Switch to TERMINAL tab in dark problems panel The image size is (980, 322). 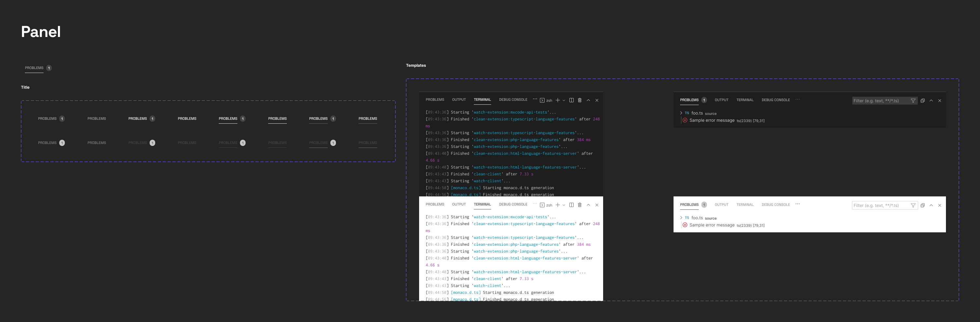pyautogui.click(x=745, y=100)
